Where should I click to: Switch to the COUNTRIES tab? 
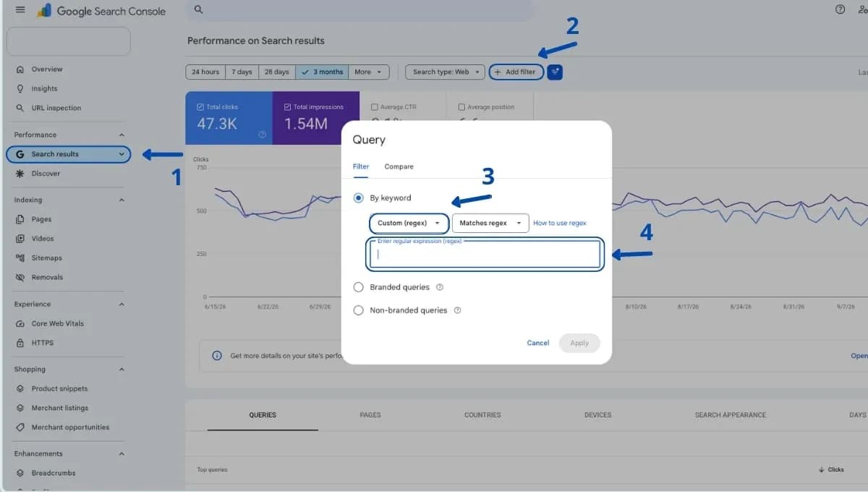coord(482,415)
